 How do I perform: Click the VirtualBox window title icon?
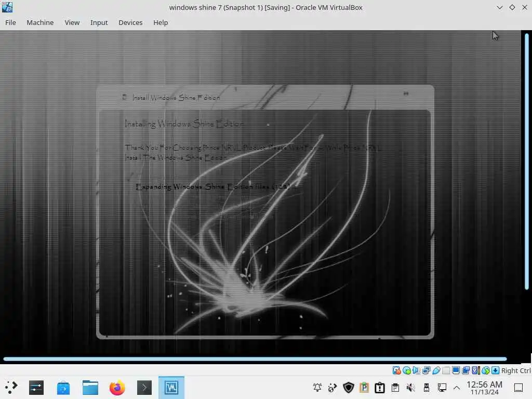[x=7, y=7]
